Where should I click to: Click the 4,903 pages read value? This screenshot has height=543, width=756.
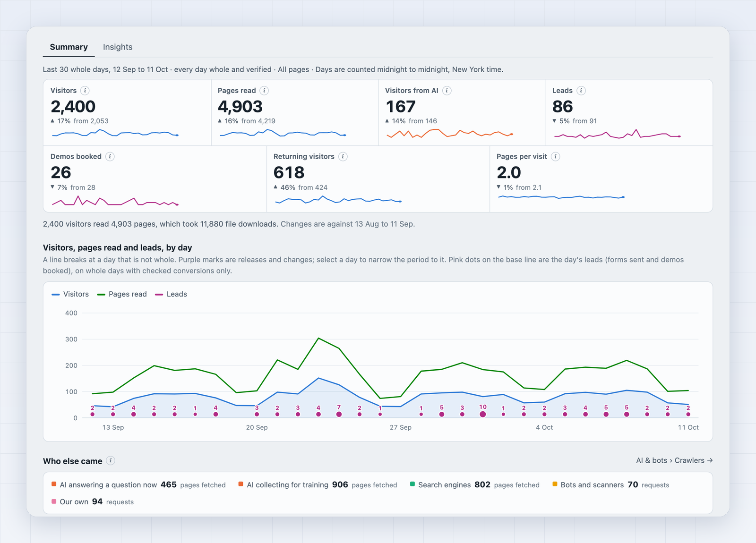tap(240, 107)
